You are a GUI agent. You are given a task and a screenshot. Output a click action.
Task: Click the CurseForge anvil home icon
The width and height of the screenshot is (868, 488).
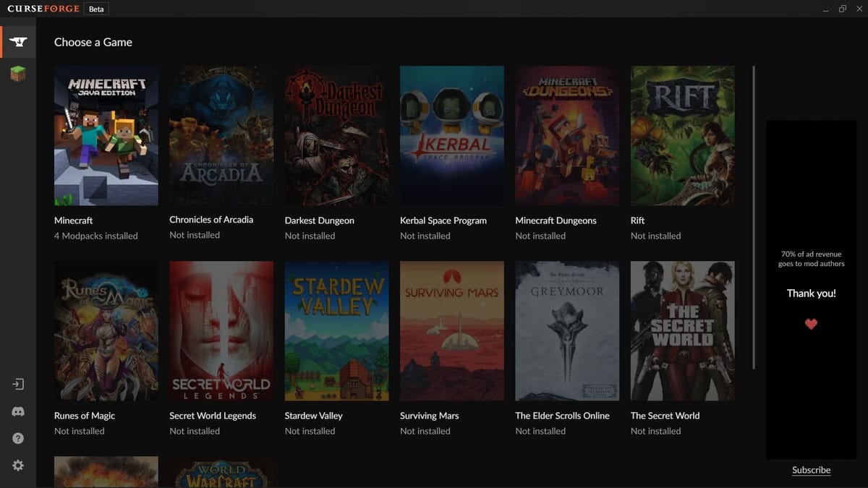[18, 42]
